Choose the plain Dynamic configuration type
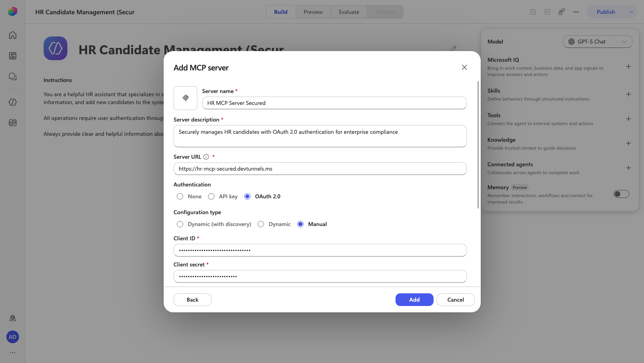 pyautogui.click(x=261, y=224)
